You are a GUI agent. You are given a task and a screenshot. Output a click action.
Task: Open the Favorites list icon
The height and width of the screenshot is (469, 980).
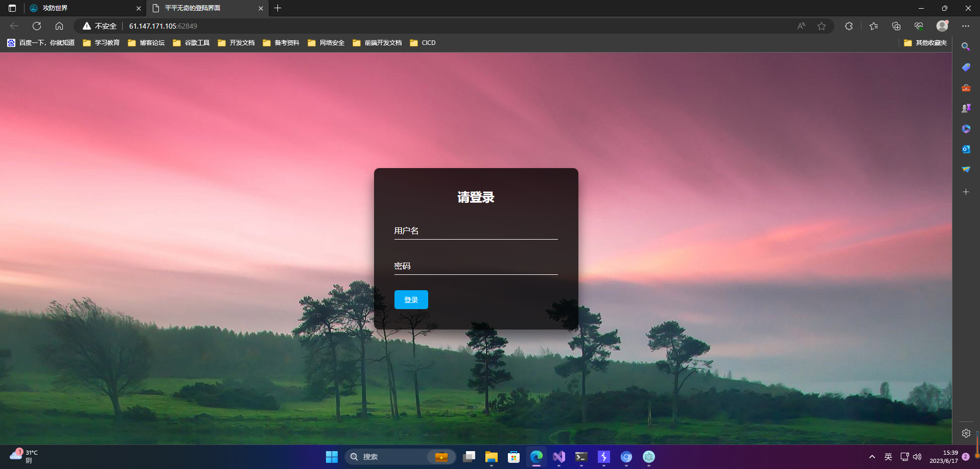click(874, 26)
